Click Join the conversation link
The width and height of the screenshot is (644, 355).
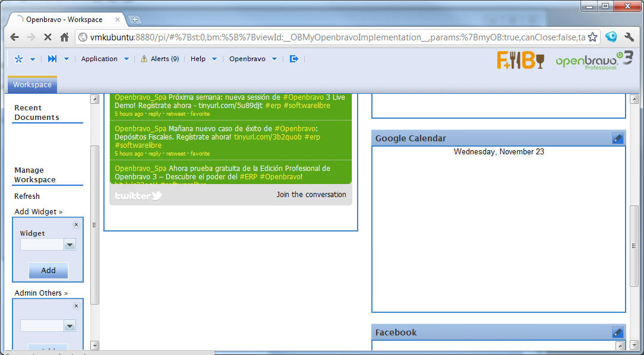(x=311, y=195)
